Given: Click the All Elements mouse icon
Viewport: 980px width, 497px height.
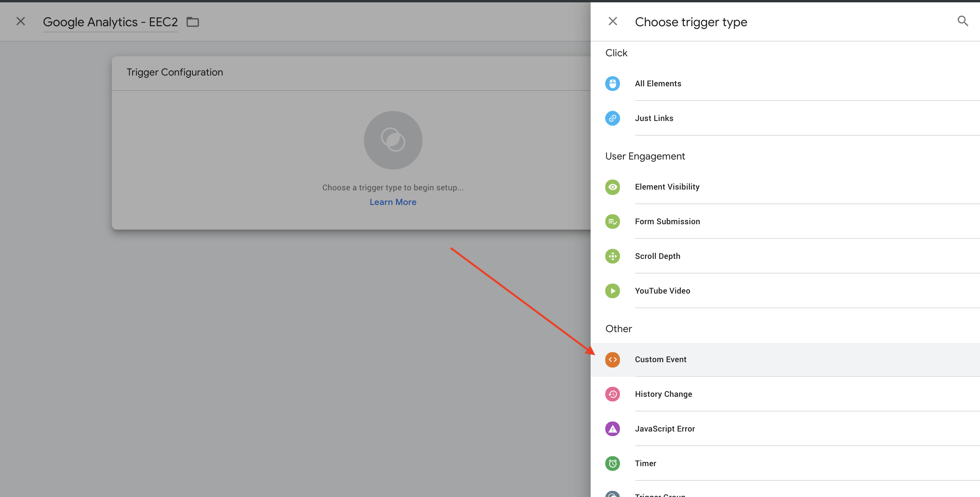Looking at the screenshot, I should (612, 84).
